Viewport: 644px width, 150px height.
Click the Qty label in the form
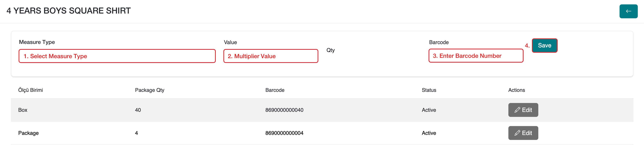(330, 50)
